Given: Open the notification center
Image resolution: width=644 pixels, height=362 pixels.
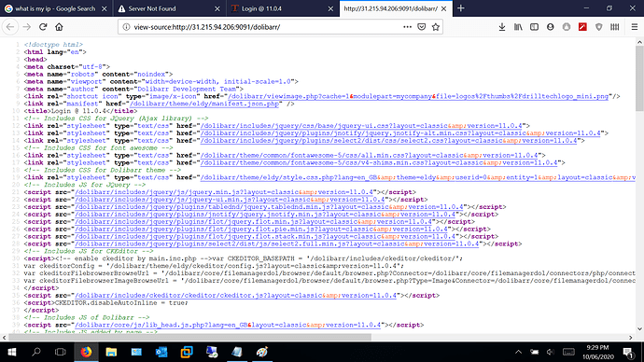Looking at the screenshot, I should 628,352.
